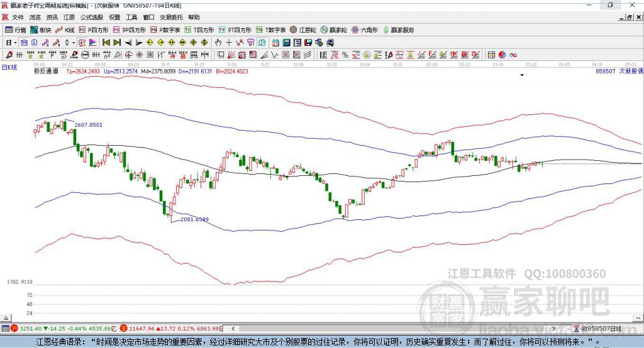
Task: Select the hand pan tool
Action: (x=218, y=43)
